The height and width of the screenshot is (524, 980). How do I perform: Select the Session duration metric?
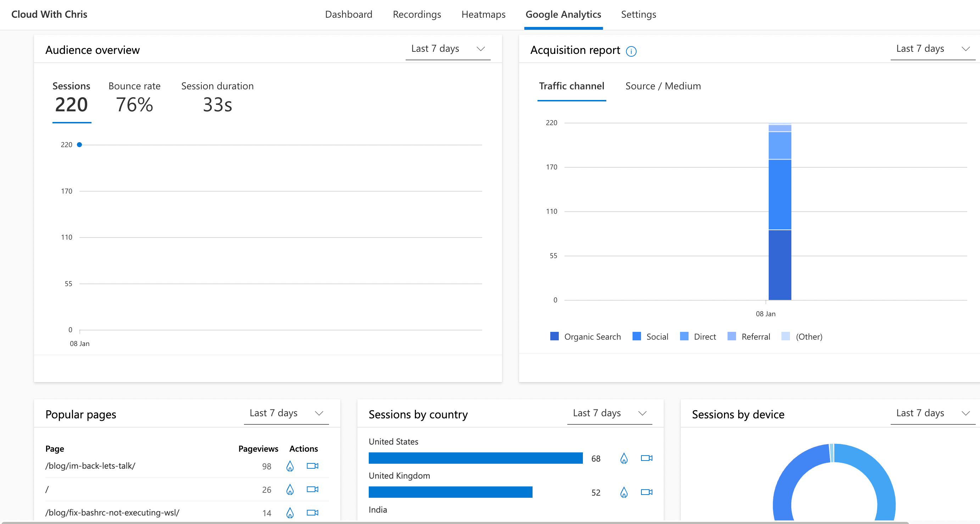click(x=217, y=97)
